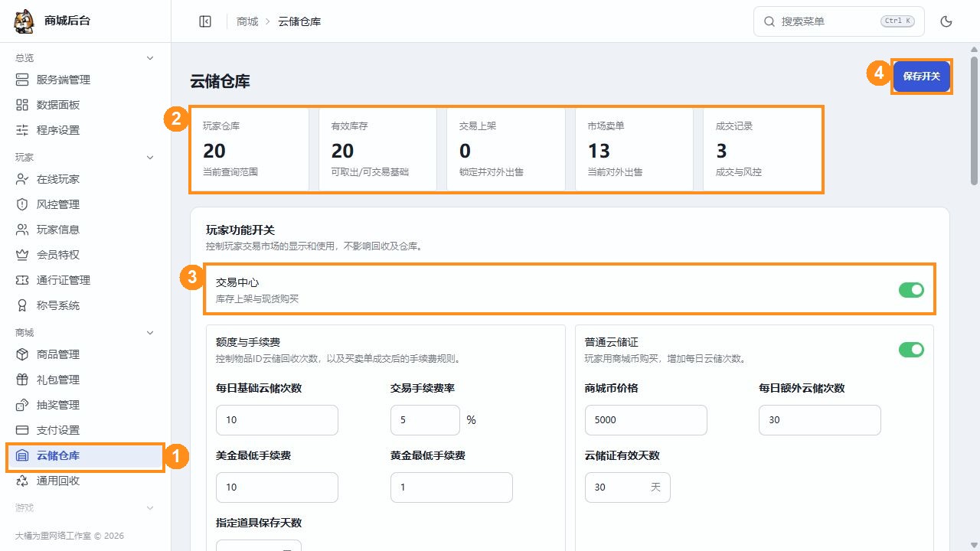The width and height of the screenshot is (980, 551).
Task: Click the 风控管理 shield icon
Action: tap(22, 204)
